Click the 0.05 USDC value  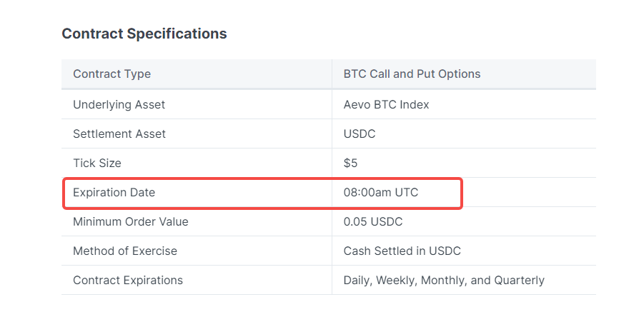(373, 222)
